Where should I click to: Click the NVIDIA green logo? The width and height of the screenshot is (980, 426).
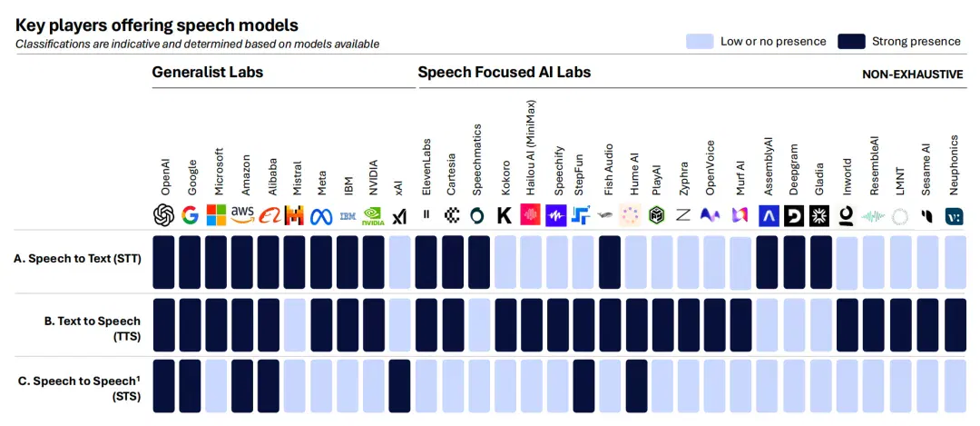(x=373, y=216)
